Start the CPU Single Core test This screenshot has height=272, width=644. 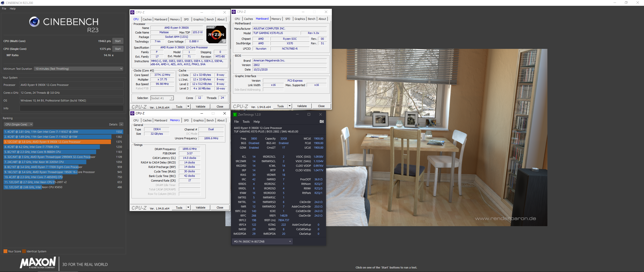tap(118, 49)
